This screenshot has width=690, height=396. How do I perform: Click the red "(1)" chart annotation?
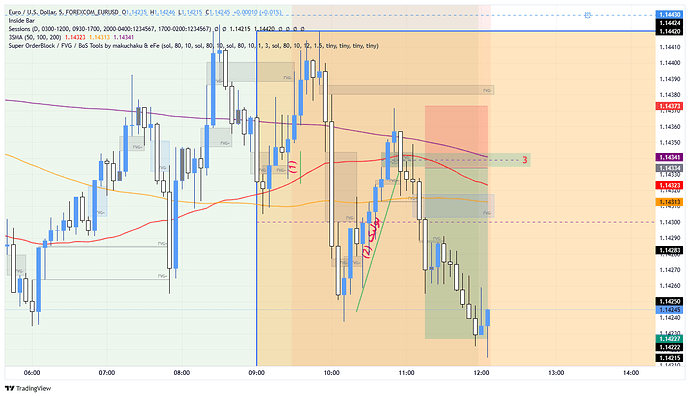293,166
